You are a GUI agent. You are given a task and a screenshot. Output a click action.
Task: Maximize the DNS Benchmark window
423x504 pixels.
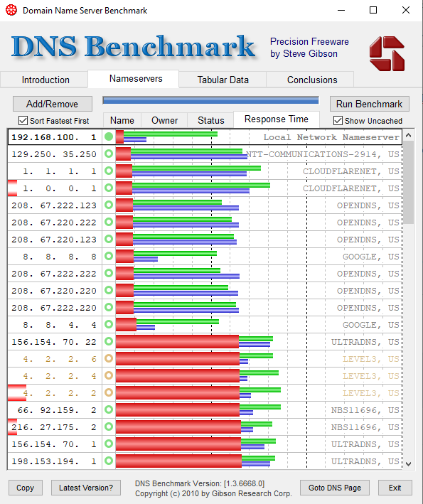click(x=373, y=10)
